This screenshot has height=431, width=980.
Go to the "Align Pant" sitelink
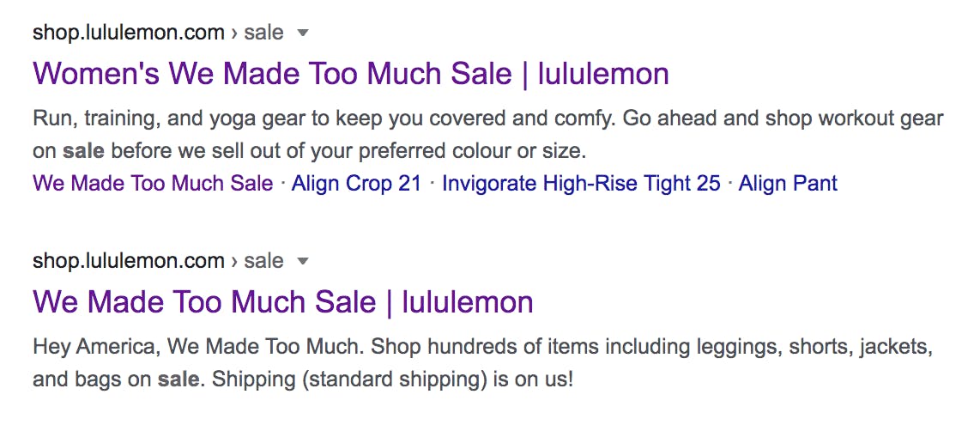point(788,183)
